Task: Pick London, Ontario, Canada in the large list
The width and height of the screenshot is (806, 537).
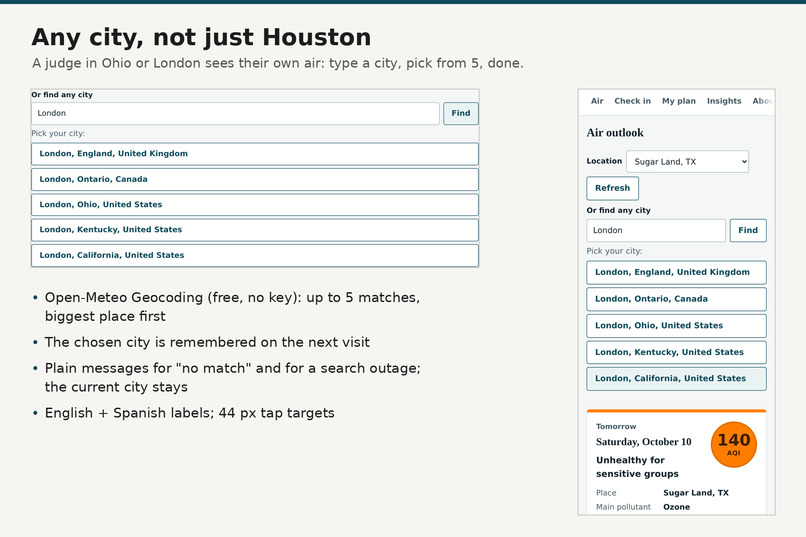Action: pyautogui.click(x=255, y=179)
